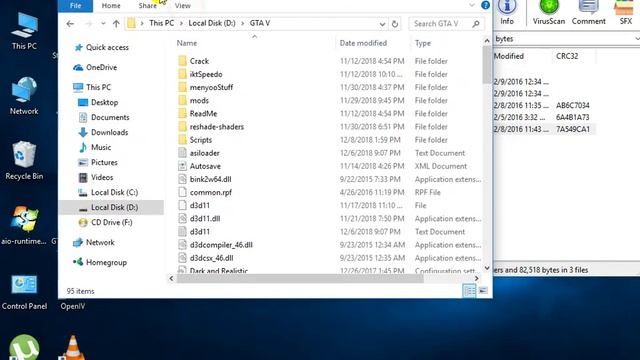Select Homegroup in navigation pane
640x360 pixels.
[100, 262]
